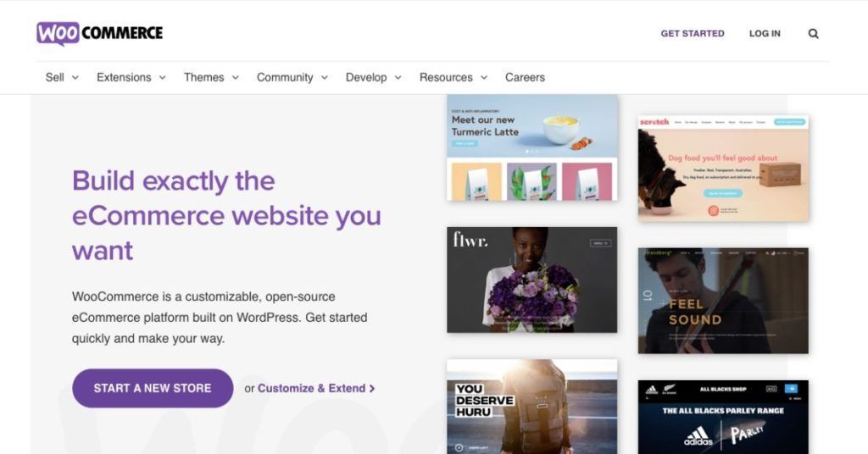The width and height of the screenshot is (868, 454).
Task: Click the WooCommerce is a customizable description text
Action: coord(220,318)
